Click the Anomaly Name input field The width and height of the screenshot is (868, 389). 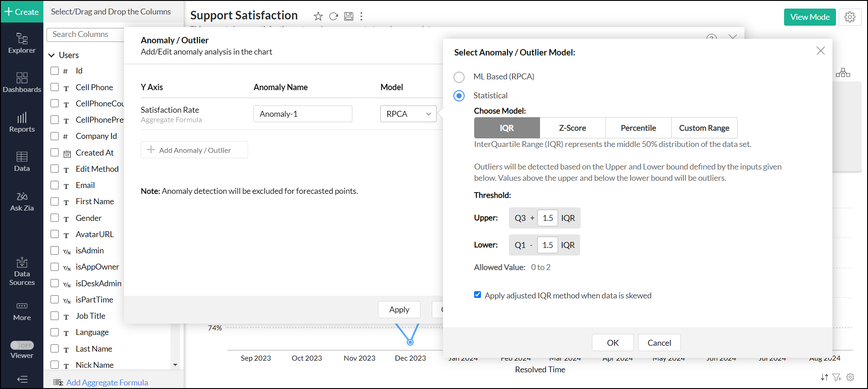tap(302, 114)
